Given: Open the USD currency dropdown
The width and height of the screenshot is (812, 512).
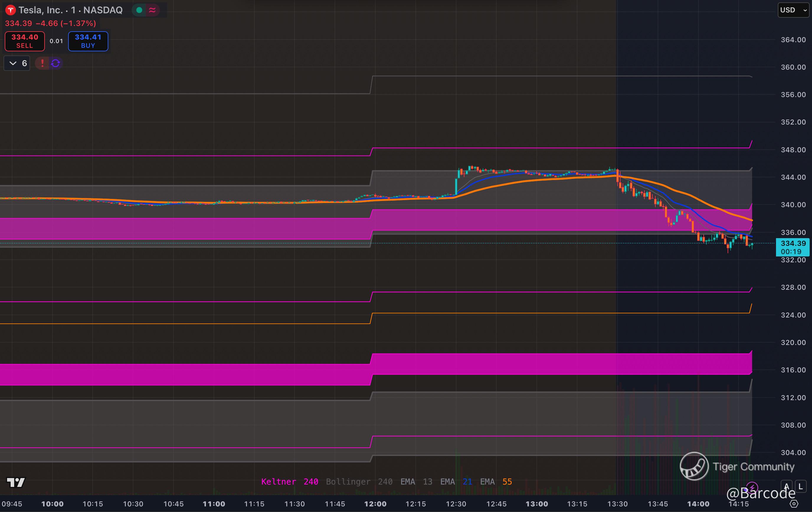Looking at the screenshot, I should (x=793, y=10).
